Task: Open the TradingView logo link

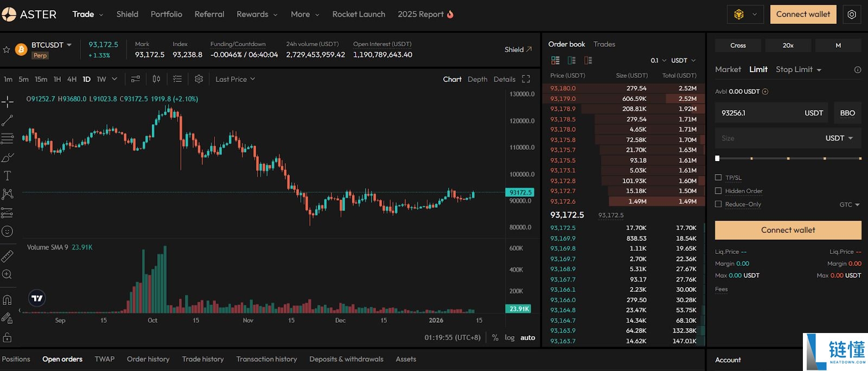Action: point(37,298)
